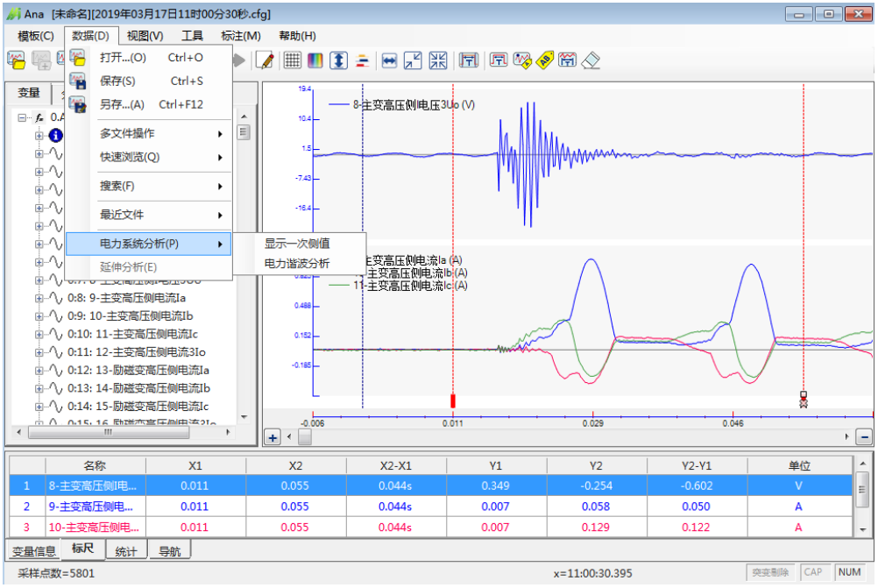878x588 pixels.
Task: Switch to the 变量信息 tab
Action: [33, 551]
